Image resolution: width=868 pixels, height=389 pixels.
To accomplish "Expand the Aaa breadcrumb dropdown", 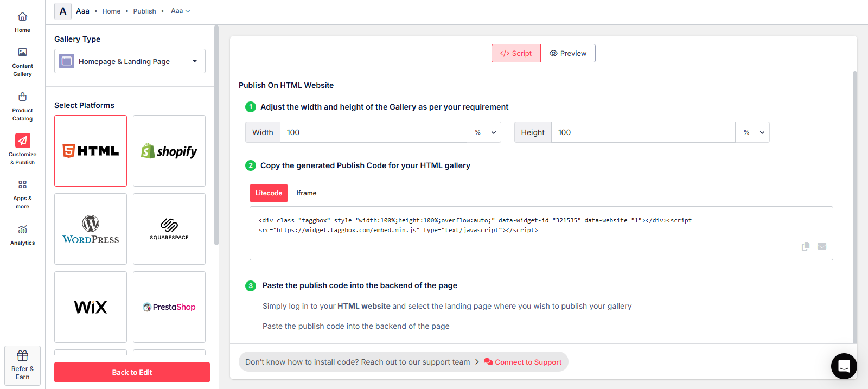I will [181, 11].
